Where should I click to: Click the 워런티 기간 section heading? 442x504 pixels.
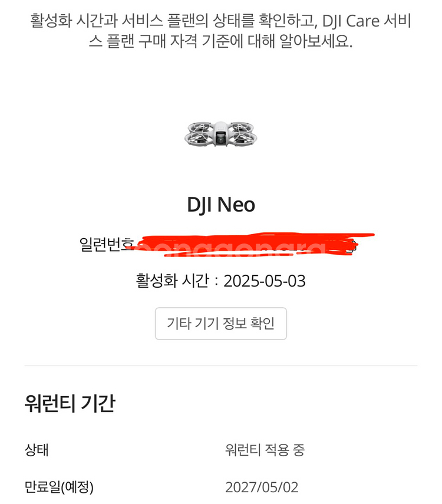70,404
